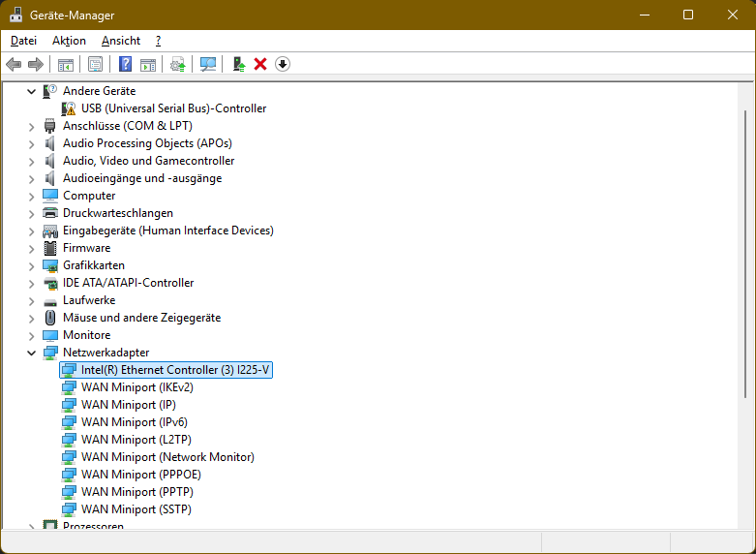Click the Andere Geräte category icon
The width and height of the screenshot is (756, 554).
point(49,91)
